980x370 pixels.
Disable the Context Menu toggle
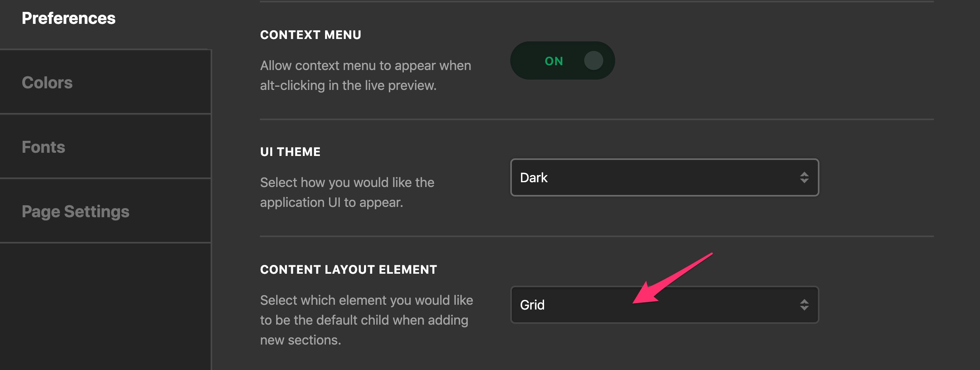pyautogui.click(x=562, y=61)
